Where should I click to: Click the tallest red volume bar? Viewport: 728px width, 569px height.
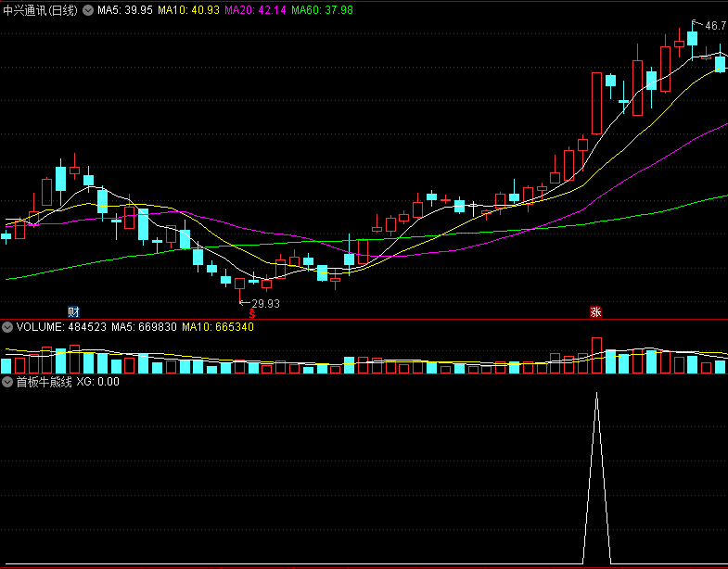[x=596, y=356]
